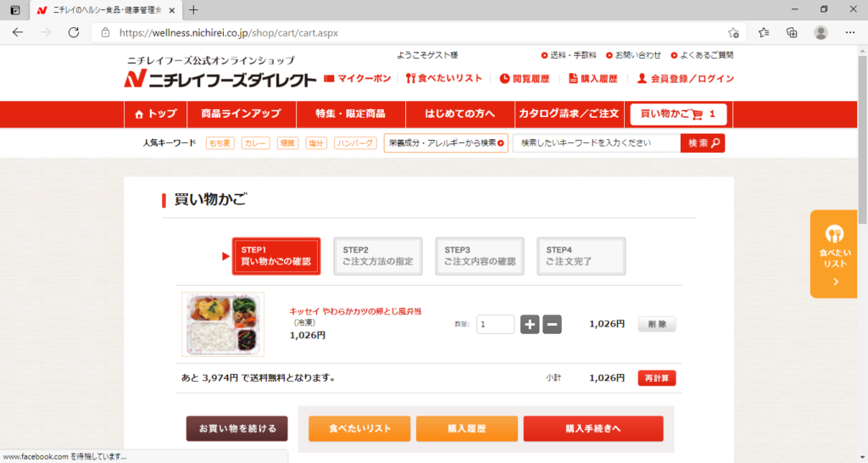This screenshot has width=868, height=463.
Task: Open 食べたいリスト header link
Action: [444, 79]
